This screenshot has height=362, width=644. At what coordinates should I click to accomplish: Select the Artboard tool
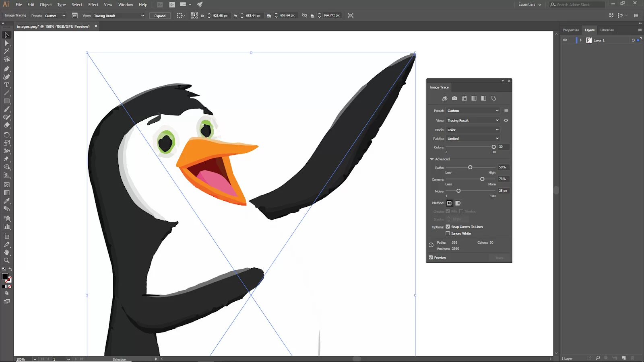point(6,236)
